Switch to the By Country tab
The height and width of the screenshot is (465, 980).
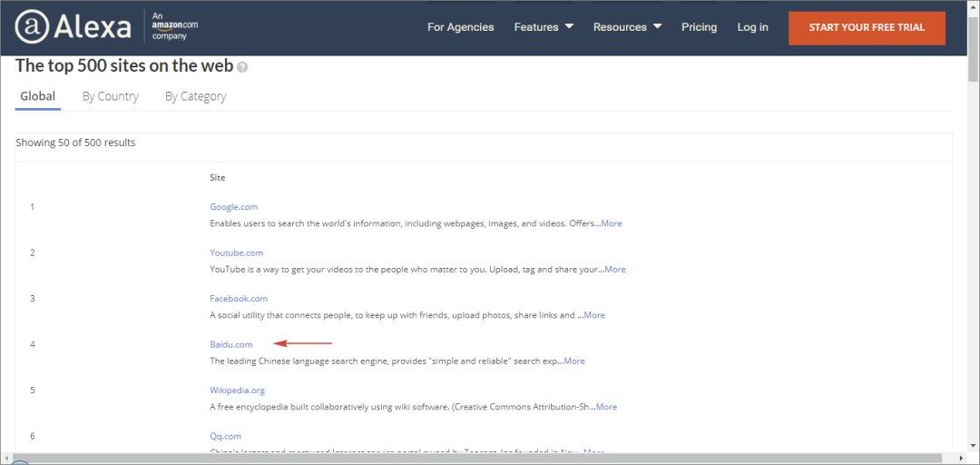coord(111,96)
